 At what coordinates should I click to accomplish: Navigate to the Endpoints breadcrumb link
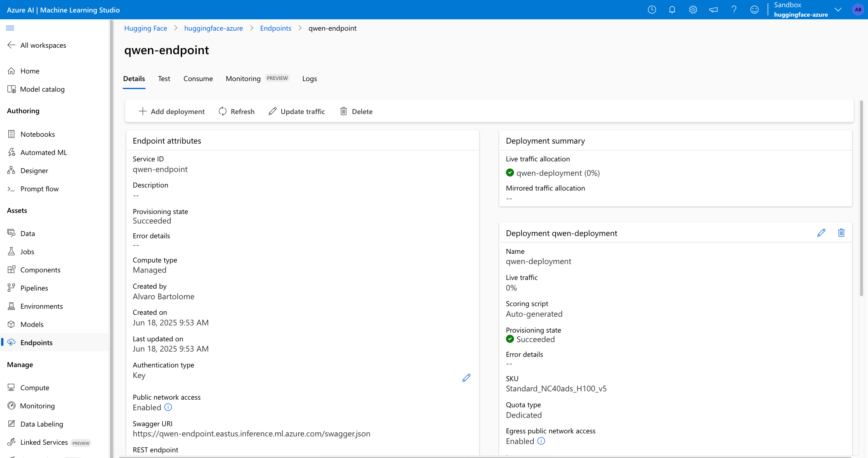pyautogui.click(x=276, y=28)
